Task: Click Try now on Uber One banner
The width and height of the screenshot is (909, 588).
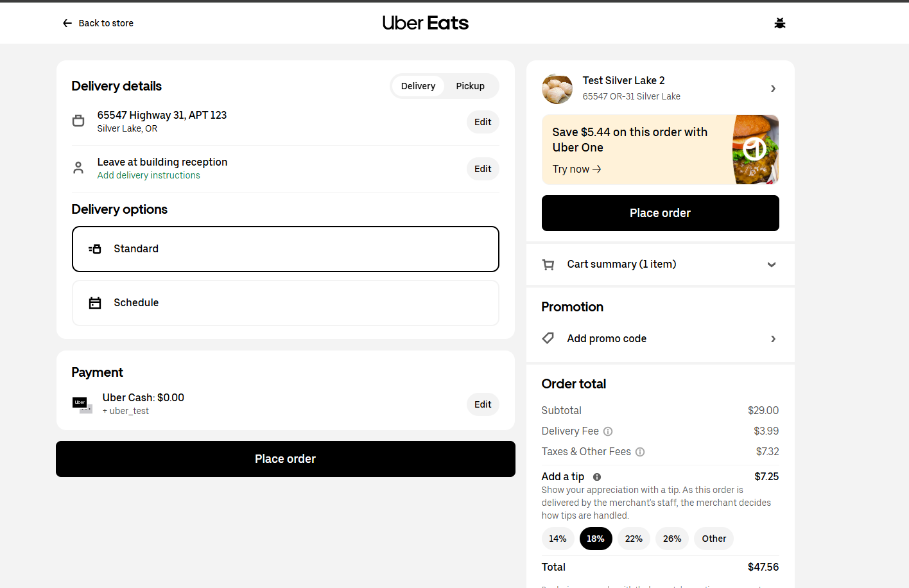Action: click(x=576, y=169)
